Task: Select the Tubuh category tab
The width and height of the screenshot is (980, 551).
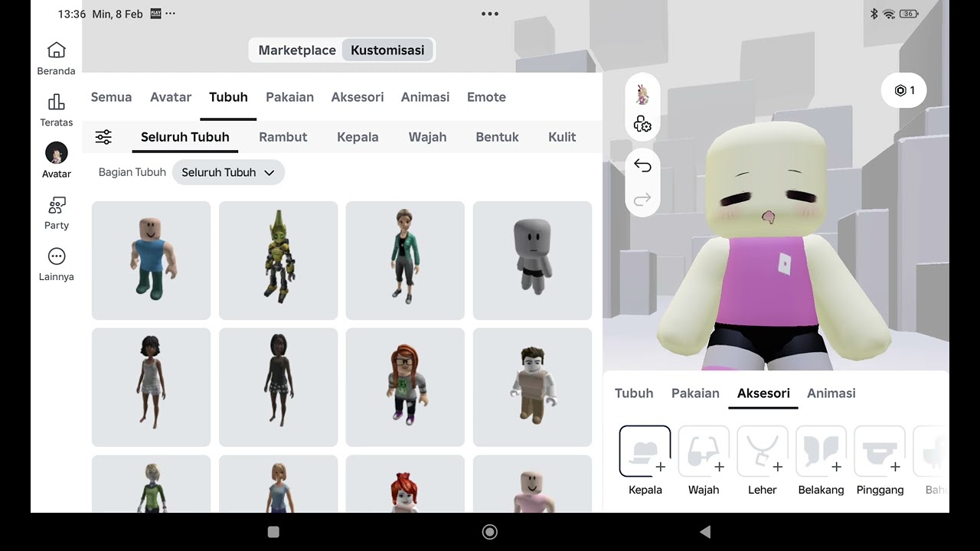Action: 228,97
